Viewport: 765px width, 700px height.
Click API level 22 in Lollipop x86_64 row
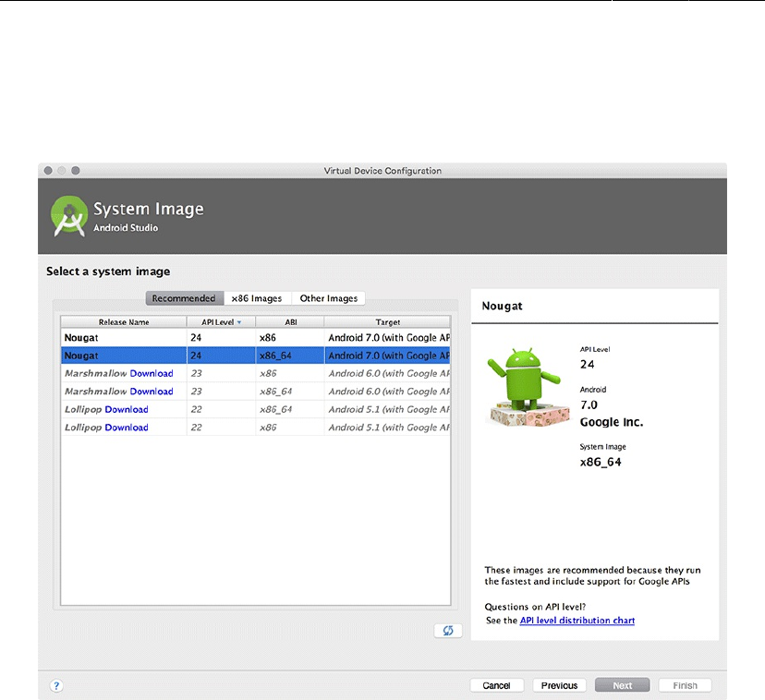point(221,409)
